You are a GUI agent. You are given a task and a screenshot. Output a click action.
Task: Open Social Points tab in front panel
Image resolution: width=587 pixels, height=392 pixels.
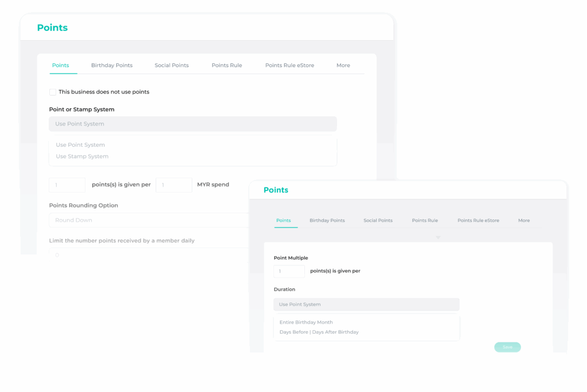[x=378, y=221]
